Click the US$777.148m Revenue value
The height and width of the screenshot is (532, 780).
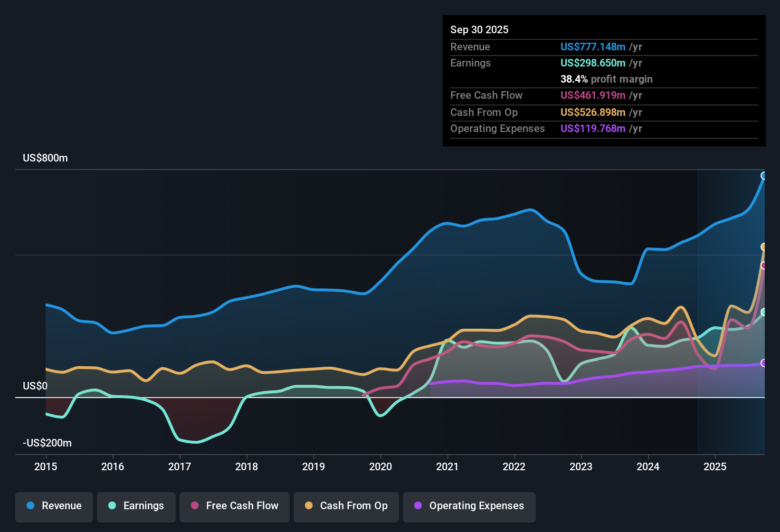coord(592,47)
